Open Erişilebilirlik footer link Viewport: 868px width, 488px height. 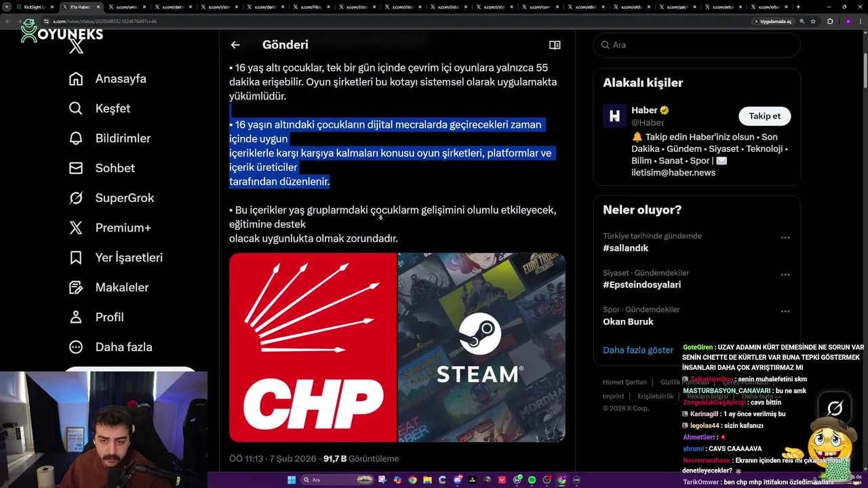[x=655, y=396]
